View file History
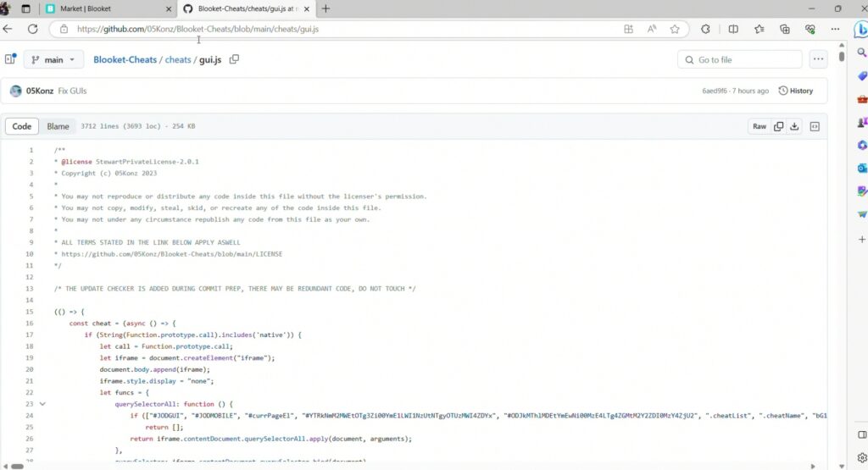This screenshot has height=470, width=868. pyautogui.click(x=795, y=91)
